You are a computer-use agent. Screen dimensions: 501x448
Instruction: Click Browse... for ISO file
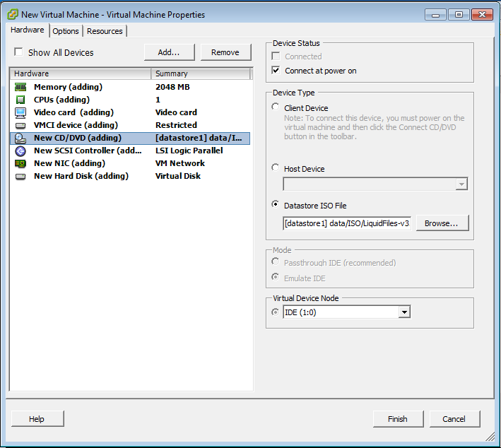tap(442, 223)
